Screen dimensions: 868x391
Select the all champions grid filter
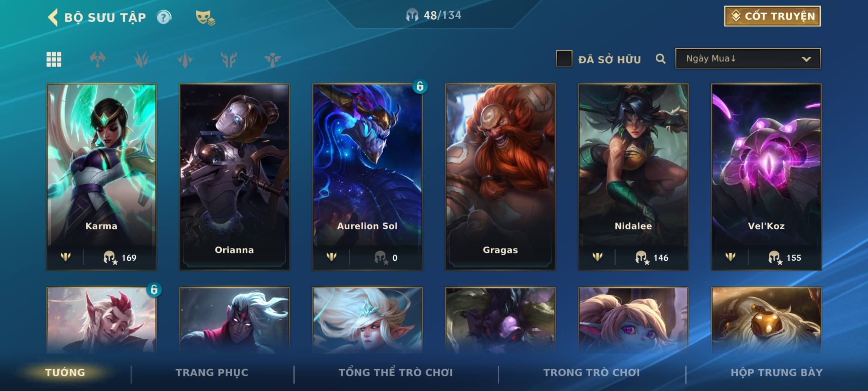coord(54,59)
